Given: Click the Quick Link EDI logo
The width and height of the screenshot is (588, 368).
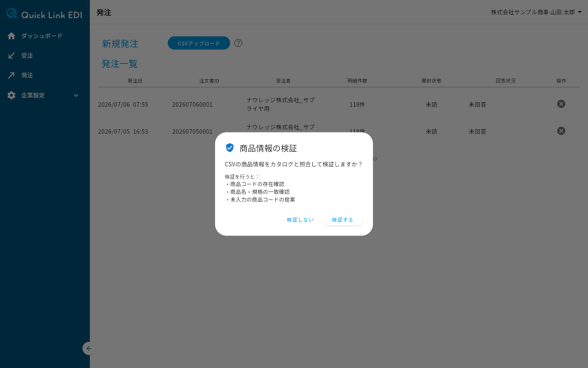Looking at the screenshot, I should coord(45,14).
